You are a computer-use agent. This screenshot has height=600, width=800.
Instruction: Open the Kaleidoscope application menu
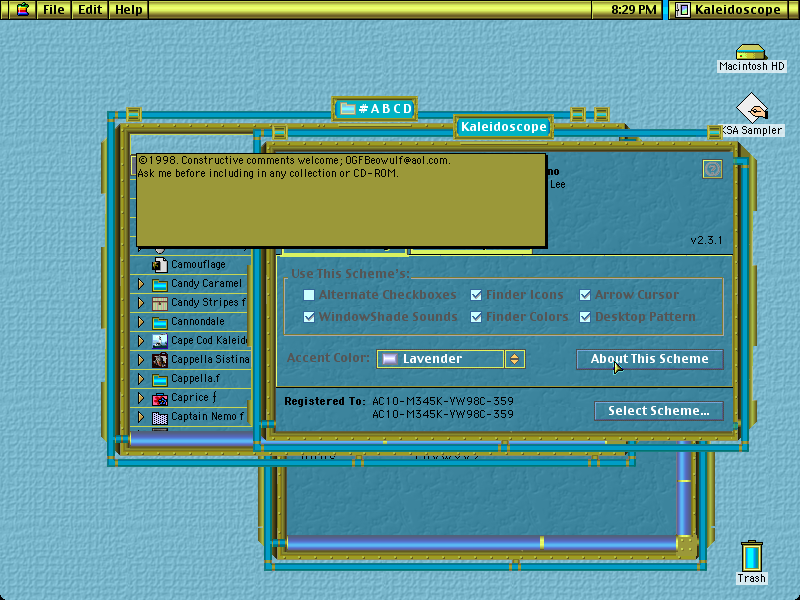tap(729, 9)
